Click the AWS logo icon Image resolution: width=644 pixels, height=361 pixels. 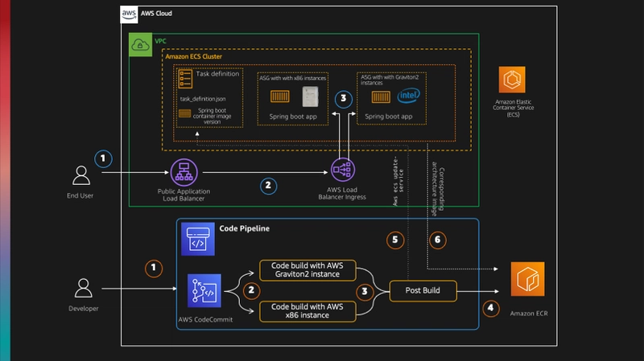129,14
